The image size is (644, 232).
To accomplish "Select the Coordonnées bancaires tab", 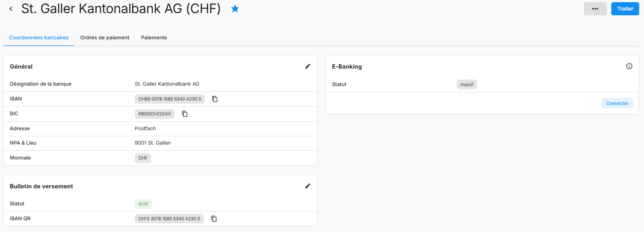I will [x=39, y=38].
